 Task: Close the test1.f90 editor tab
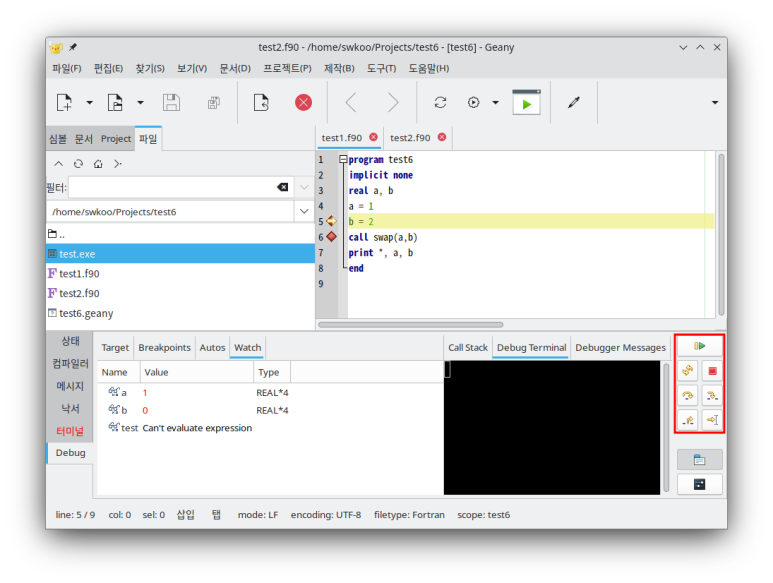(373, 137)
